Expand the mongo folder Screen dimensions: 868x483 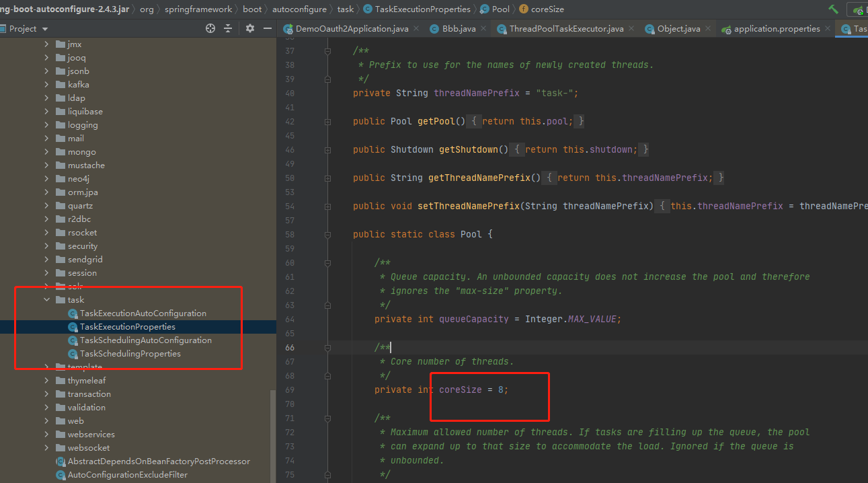pyautogui.click(x=46, y=152)
